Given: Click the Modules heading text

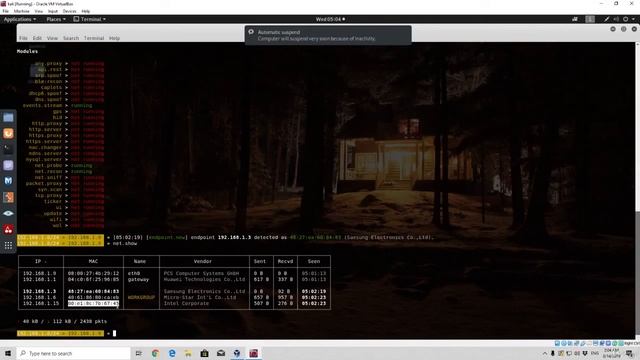Looking at the screenshot, I should (x=27, y=51).
